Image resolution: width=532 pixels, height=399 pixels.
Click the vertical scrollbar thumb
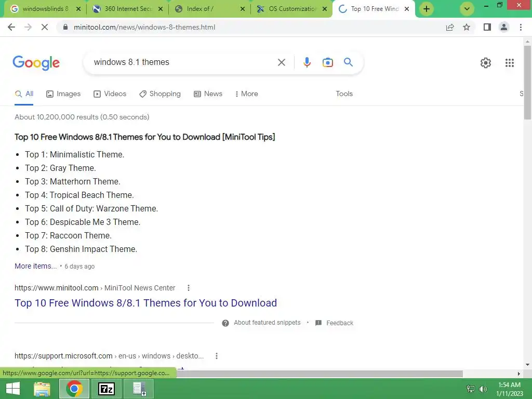pyautogui.click(x=527, y=83)
